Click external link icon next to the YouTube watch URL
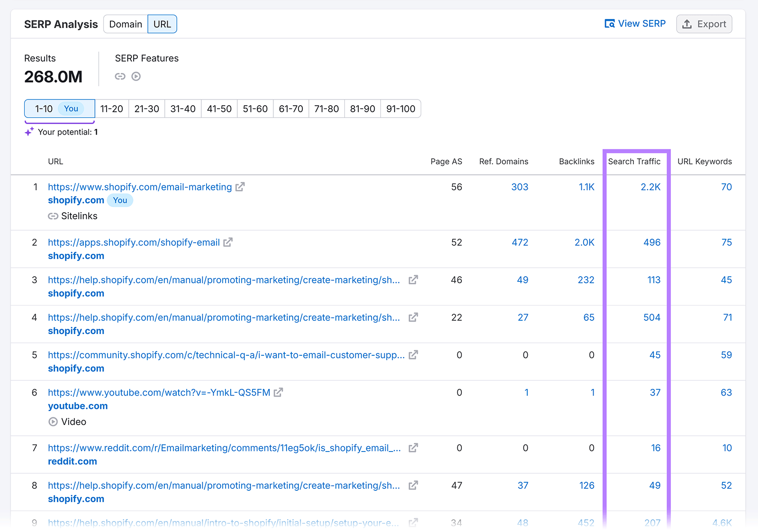 coord(278,392)
